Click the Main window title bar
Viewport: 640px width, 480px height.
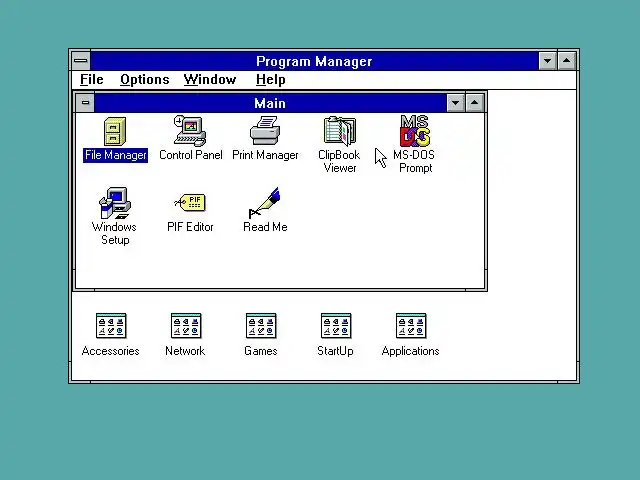click(x=270, y=103)
